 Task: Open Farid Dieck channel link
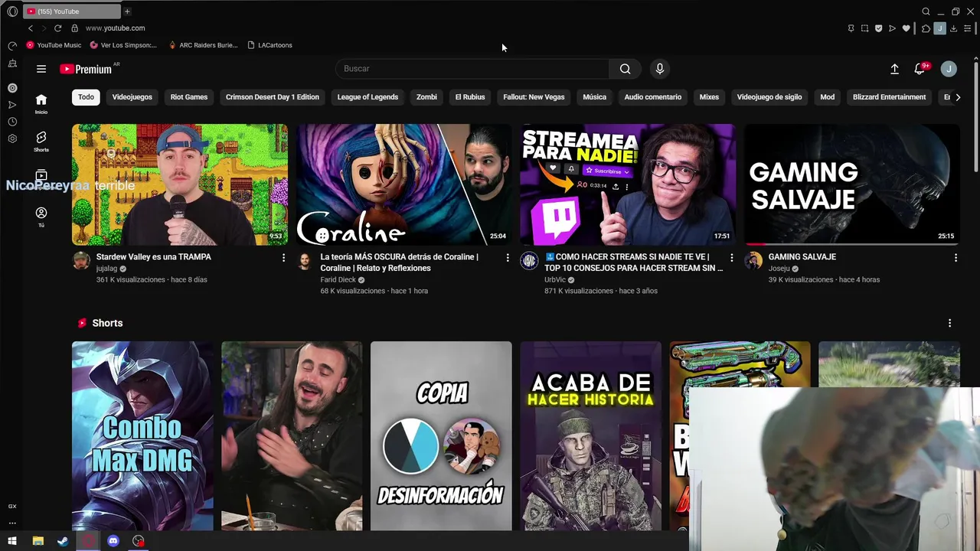point(338,280)
